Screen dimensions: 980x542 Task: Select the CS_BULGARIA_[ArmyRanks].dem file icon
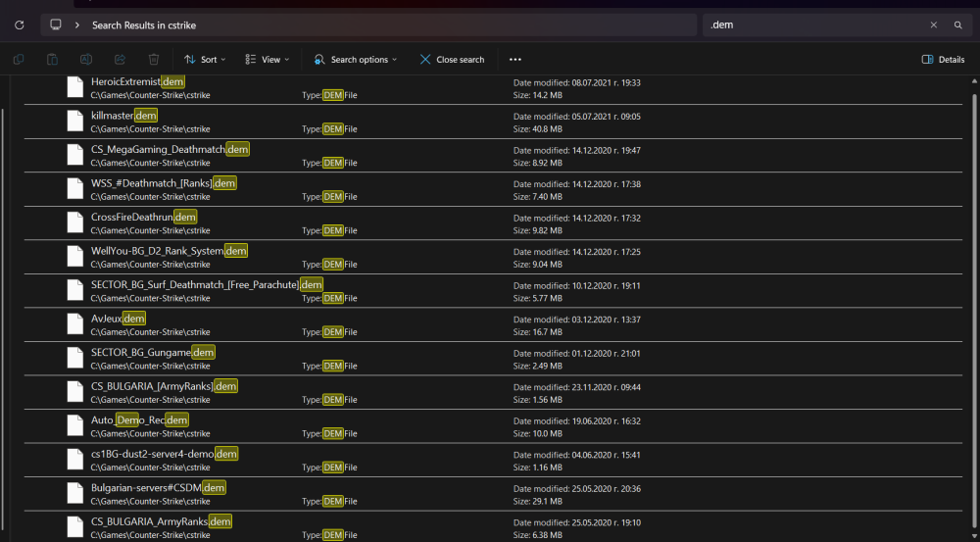pos(75,391)
